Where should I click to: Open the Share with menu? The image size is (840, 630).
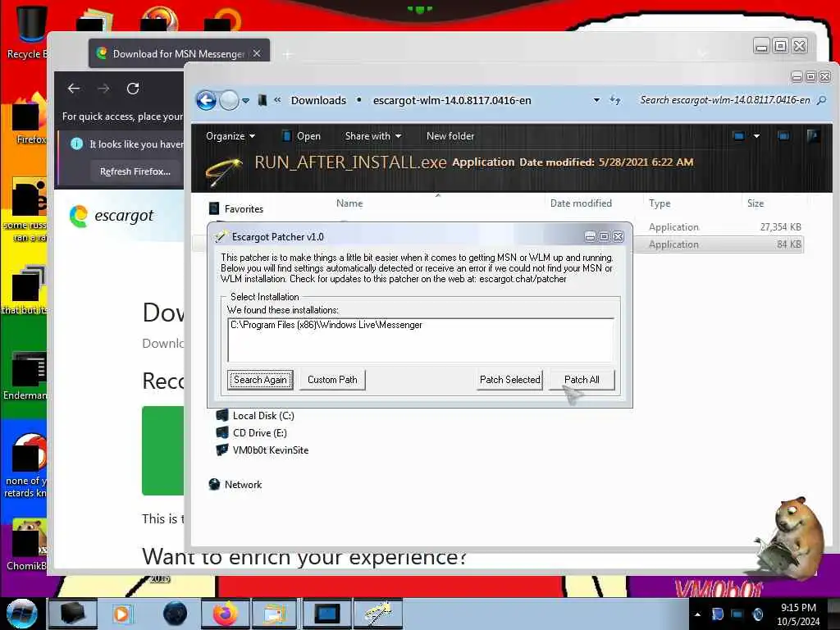pyautogui.click(x=373, y=136)
